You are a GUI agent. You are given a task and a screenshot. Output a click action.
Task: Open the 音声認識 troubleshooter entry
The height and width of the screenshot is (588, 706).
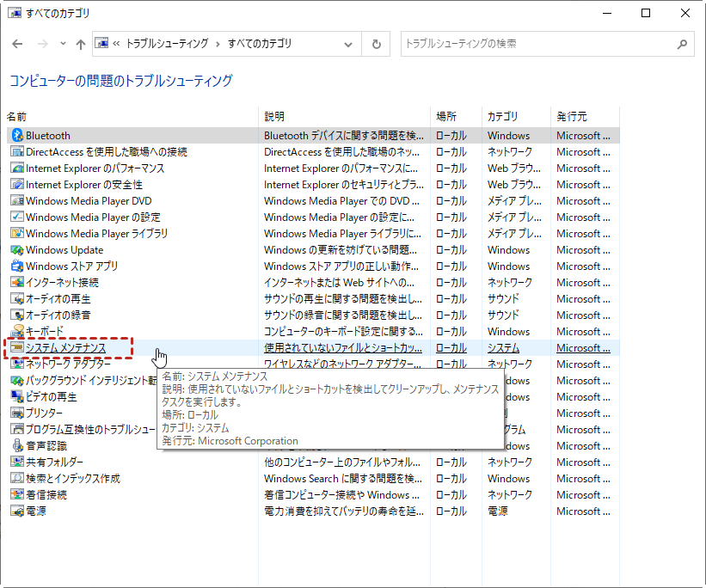pos(46,445)
